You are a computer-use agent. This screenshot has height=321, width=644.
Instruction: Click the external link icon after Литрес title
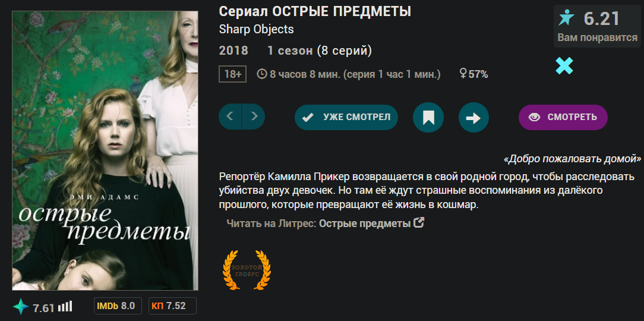418,223
